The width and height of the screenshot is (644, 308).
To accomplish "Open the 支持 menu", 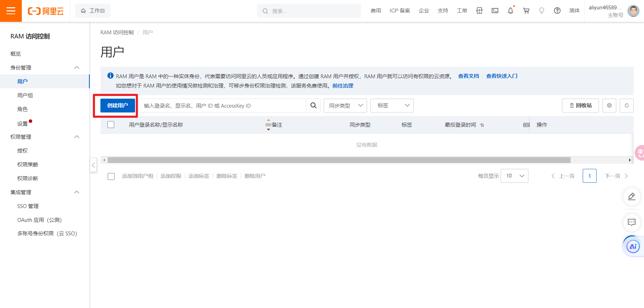I will pyautogui.click(x=443, y=11).
